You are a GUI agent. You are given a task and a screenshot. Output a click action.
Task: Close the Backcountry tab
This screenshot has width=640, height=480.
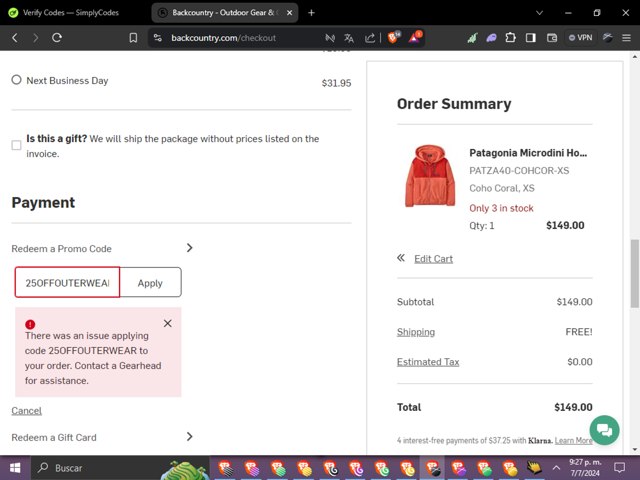point(289,13)
